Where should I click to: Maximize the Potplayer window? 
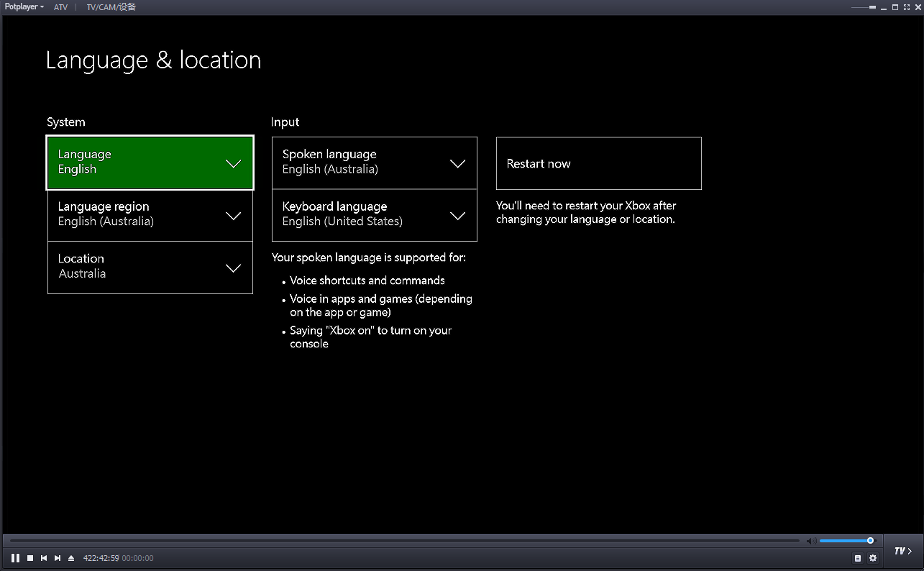pyautogui.click(x=895, y=7)
